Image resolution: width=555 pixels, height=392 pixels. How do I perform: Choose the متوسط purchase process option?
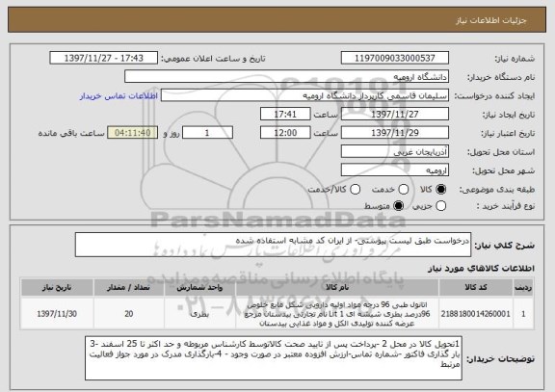click(399, 206)
